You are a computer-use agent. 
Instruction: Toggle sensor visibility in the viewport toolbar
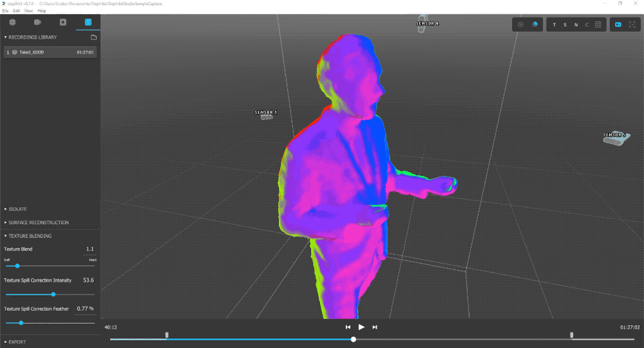(618, 24)
